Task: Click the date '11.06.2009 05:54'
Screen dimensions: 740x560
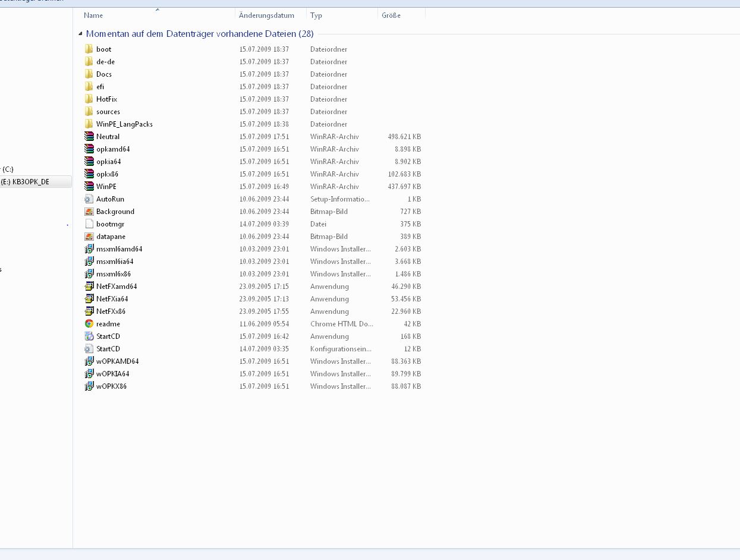Action: pos(264,324)
